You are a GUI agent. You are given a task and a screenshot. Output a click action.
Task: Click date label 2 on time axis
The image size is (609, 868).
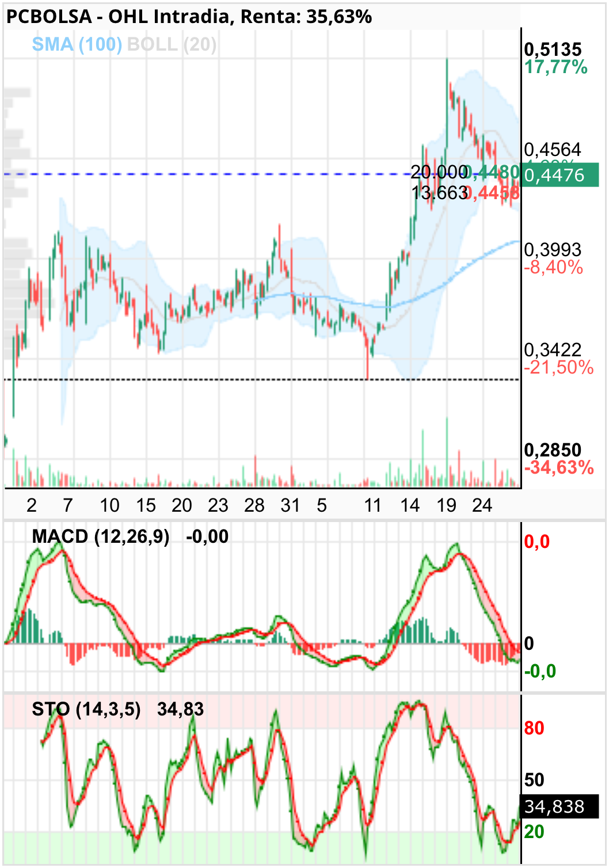pos(32,505)
